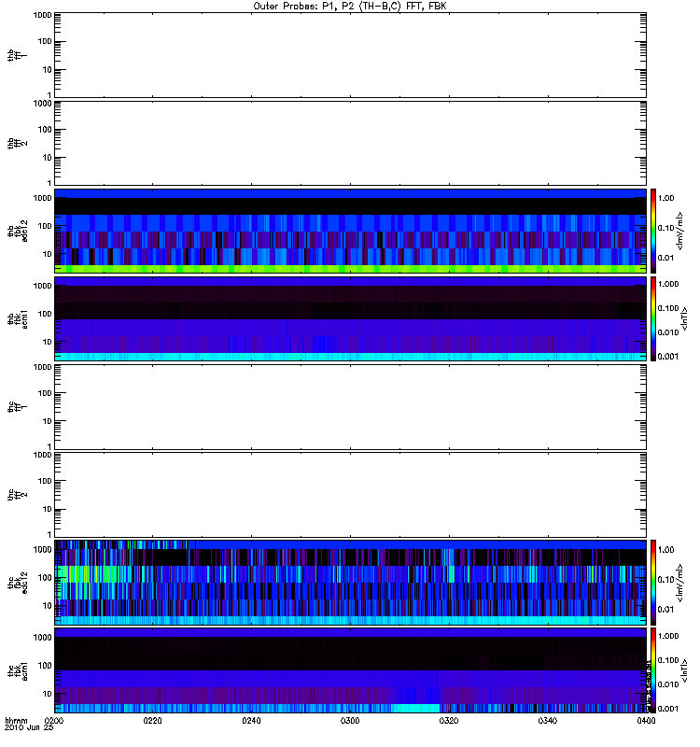Click the thc fbk edc12 color bar
700x747 pixels.
653,582
